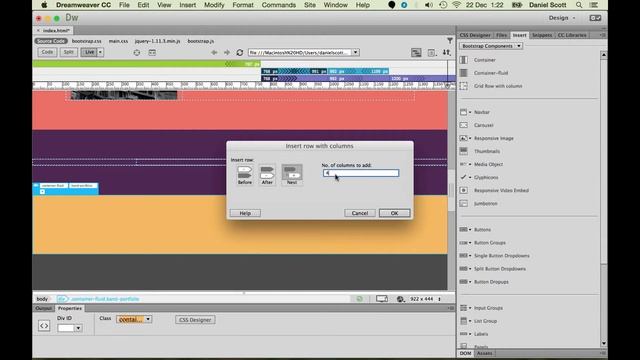Cancel the Insert row with columns dialog
Screen dimensions: 640x360
coord(360,213)
